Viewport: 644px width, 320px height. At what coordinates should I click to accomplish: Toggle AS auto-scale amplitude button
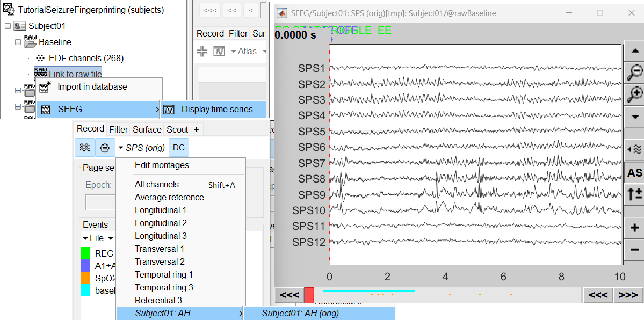pyautogui.click(x=635, y=172)
